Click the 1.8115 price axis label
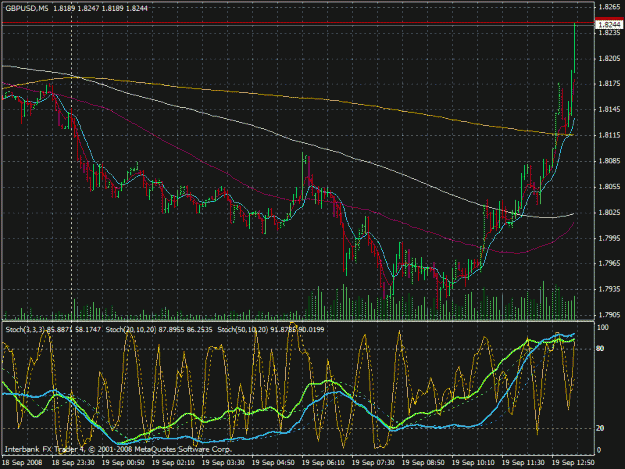This screenshot has height=469, width=625. [610, 135]
